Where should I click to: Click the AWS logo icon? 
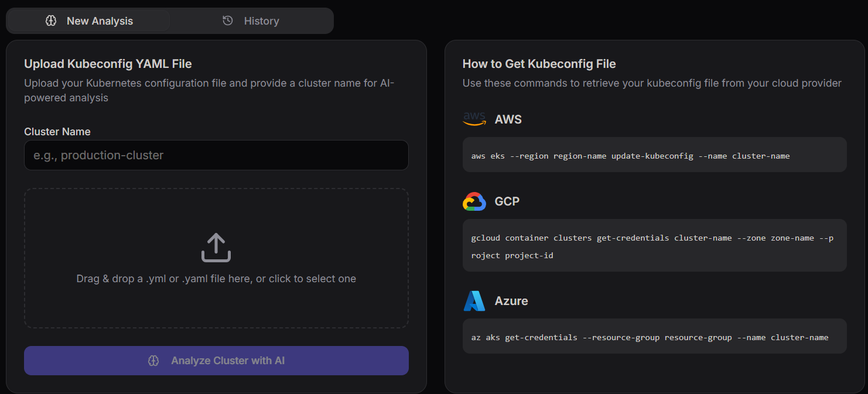(x=474, y=119)
